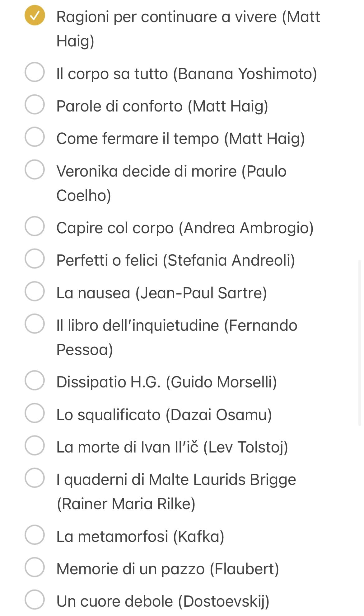Select Un cuore debole by Dostoevskij

[x=35, y=599]
